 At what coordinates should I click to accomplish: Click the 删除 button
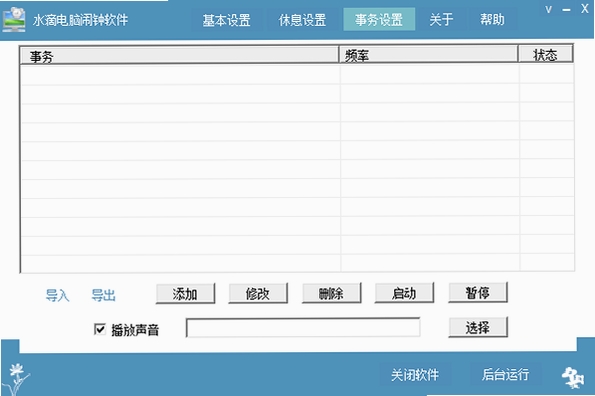331,293
